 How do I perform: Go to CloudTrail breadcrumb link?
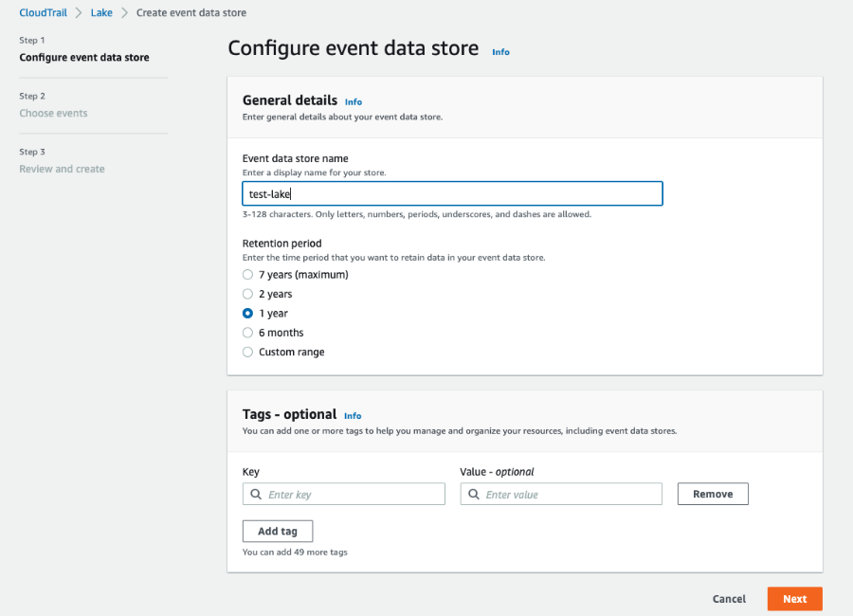[x=43, y=12]
